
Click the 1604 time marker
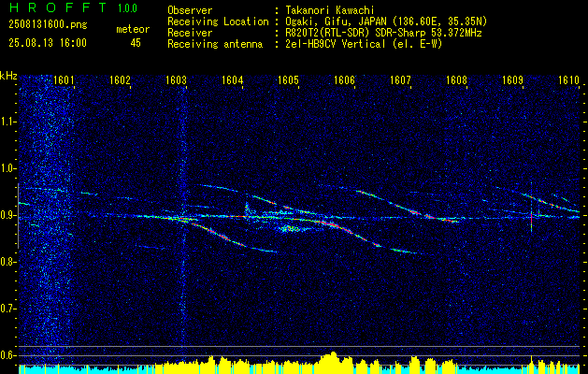[232, 80]
